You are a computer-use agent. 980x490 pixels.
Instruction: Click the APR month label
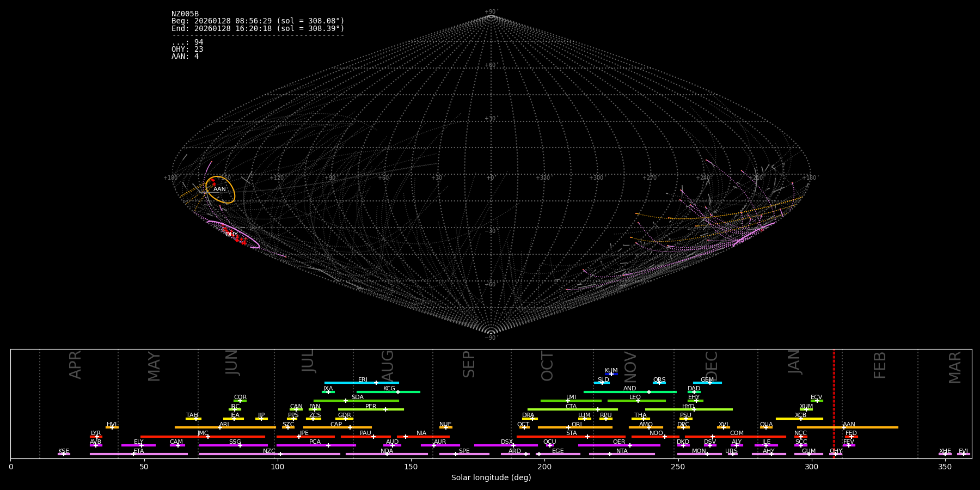coord(76,365)
